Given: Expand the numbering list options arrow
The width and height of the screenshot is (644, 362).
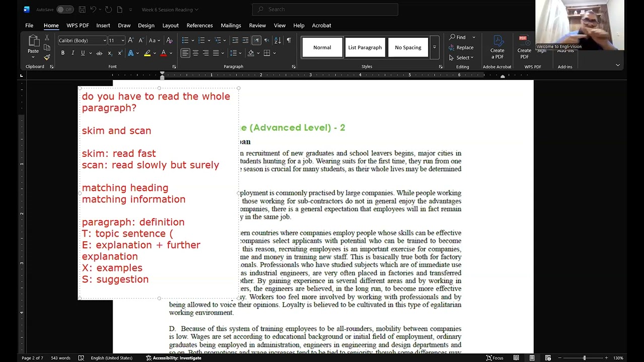Looking at the screenshot, I should coord(209,40).
